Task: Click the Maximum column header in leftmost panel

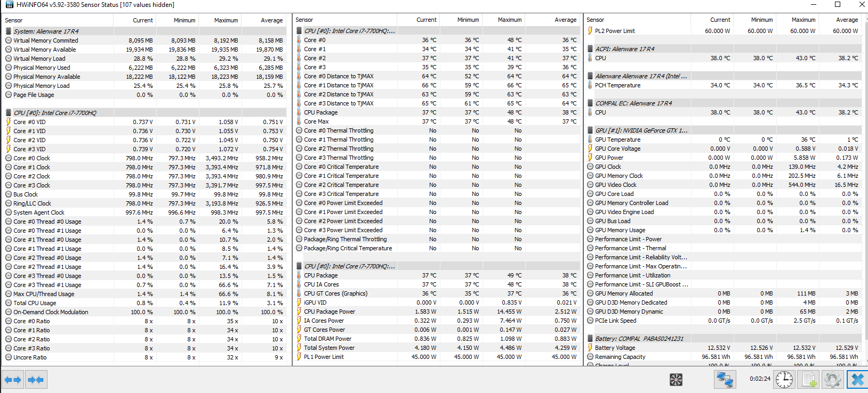Action: [x=226, y=20]
